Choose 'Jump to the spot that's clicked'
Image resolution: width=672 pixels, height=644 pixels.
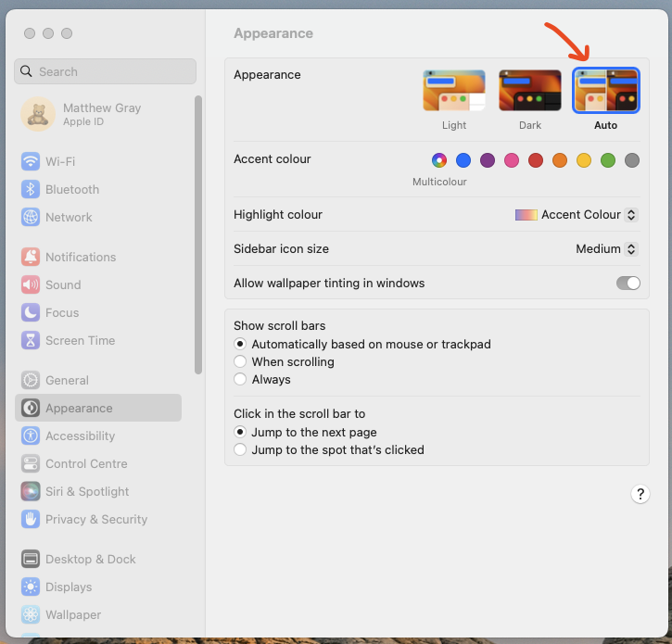tap(240, 449)
